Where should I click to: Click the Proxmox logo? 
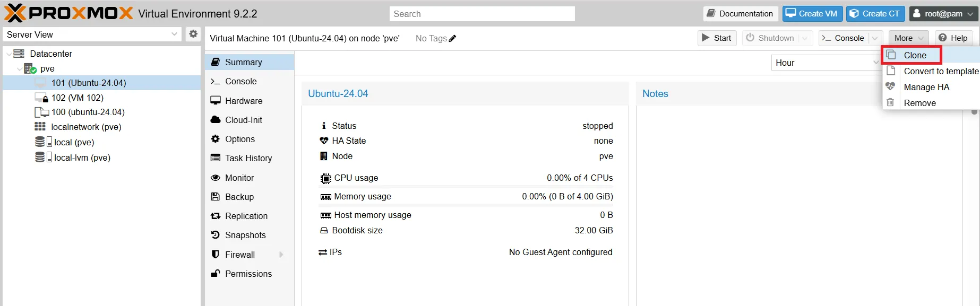[x=68, y=13]
